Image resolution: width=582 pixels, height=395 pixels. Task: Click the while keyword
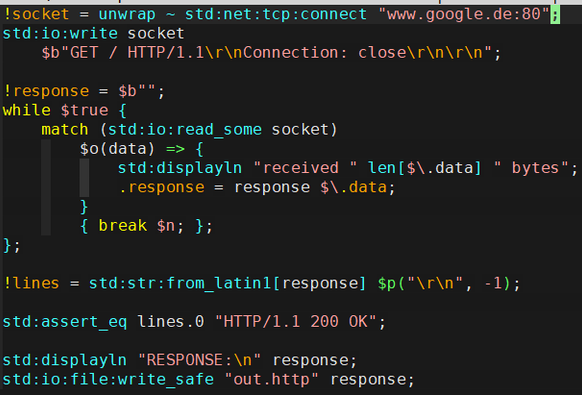coord(26,110)
